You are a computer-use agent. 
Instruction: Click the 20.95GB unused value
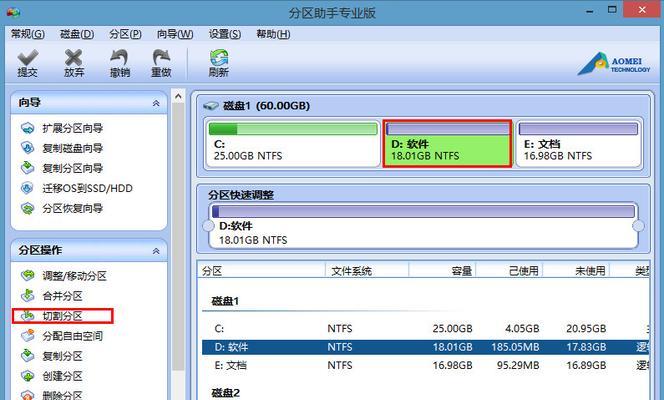click(x=586, y=328)
